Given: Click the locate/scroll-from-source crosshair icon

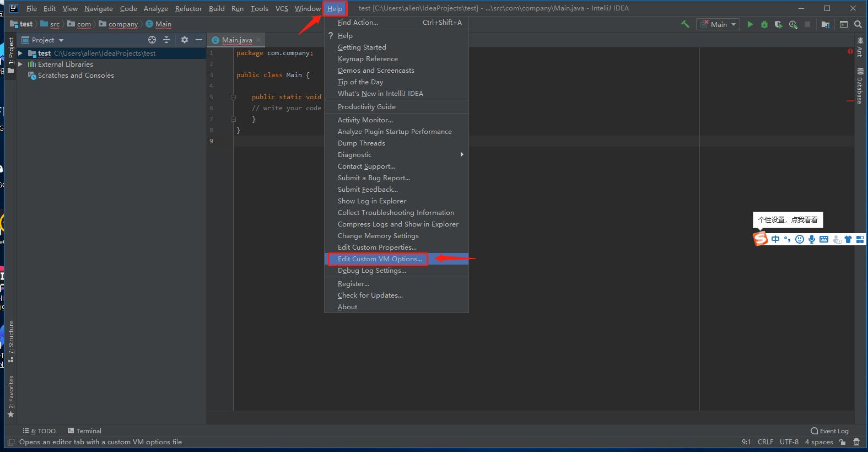Looking at the screenshot, I should click(x=152, y=40).
